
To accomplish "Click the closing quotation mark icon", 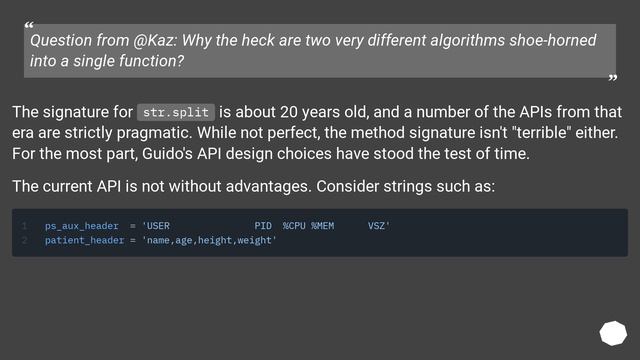I will [x=613, y=78].
